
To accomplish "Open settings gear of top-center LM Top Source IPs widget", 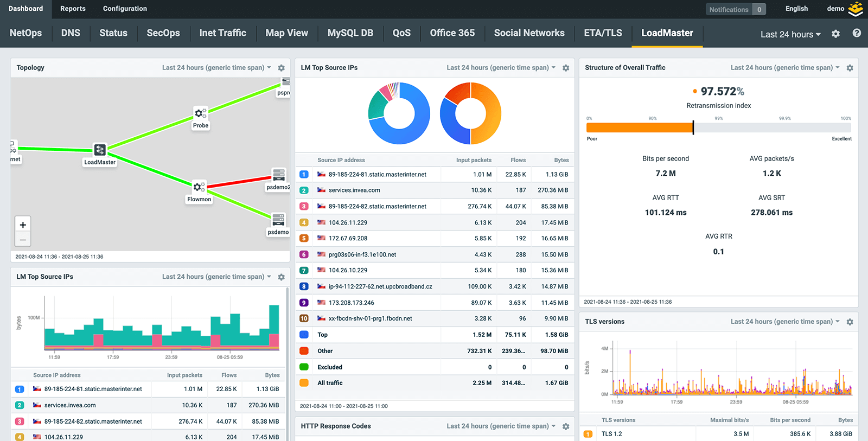I will point(566,68).
